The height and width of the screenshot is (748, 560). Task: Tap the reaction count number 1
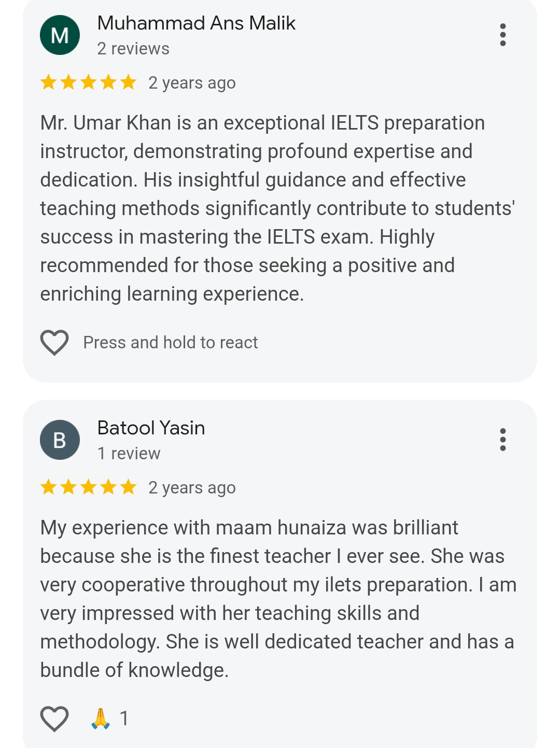124,718
